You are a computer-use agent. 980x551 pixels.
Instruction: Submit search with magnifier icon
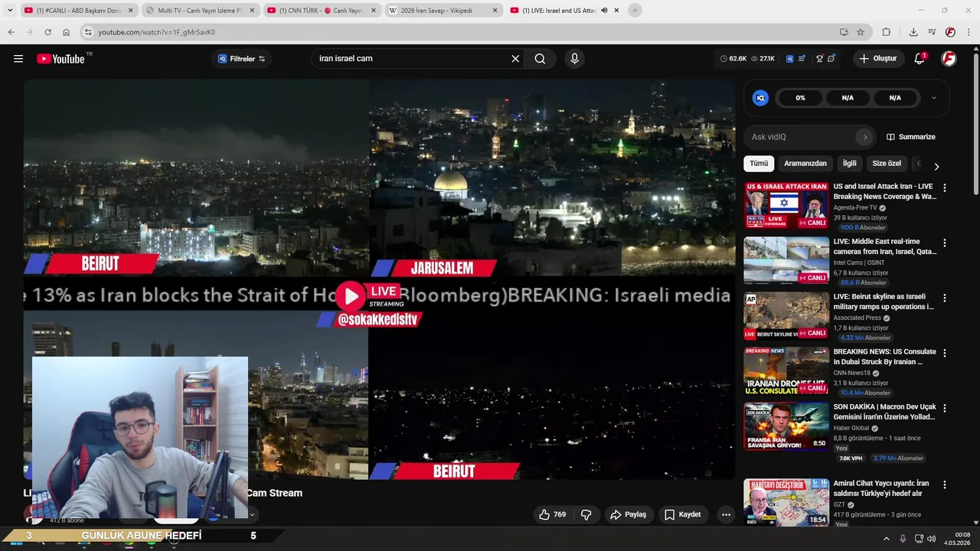tap(540, 59)
